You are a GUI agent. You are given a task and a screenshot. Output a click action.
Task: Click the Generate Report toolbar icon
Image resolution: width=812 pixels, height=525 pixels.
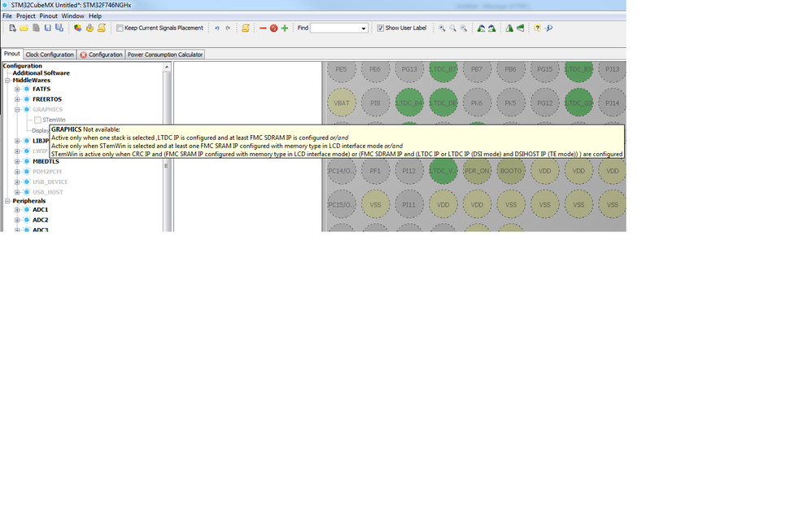pos(77,28)
